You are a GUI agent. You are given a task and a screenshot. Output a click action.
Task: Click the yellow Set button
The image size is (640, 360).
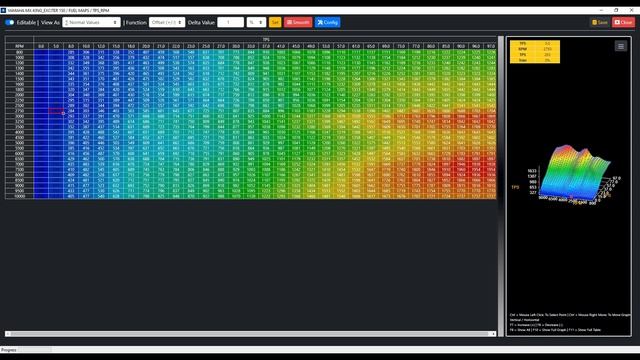coord(275,22)
